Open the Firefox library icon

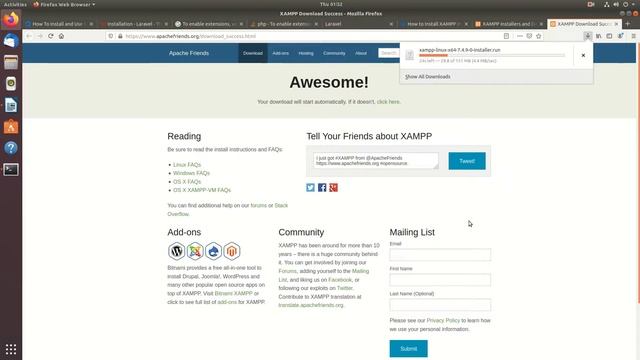[x=598, y=36]
